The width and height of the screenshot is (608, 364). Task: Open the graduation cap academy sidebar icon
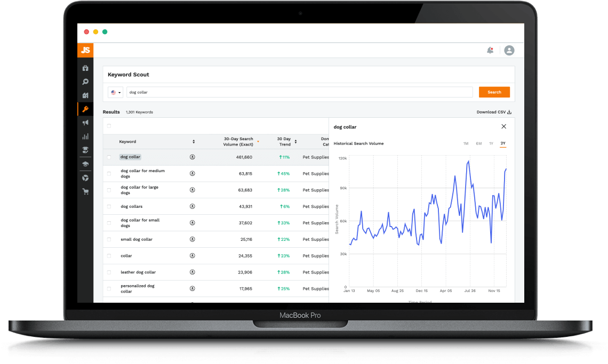[x=85, y=164]
